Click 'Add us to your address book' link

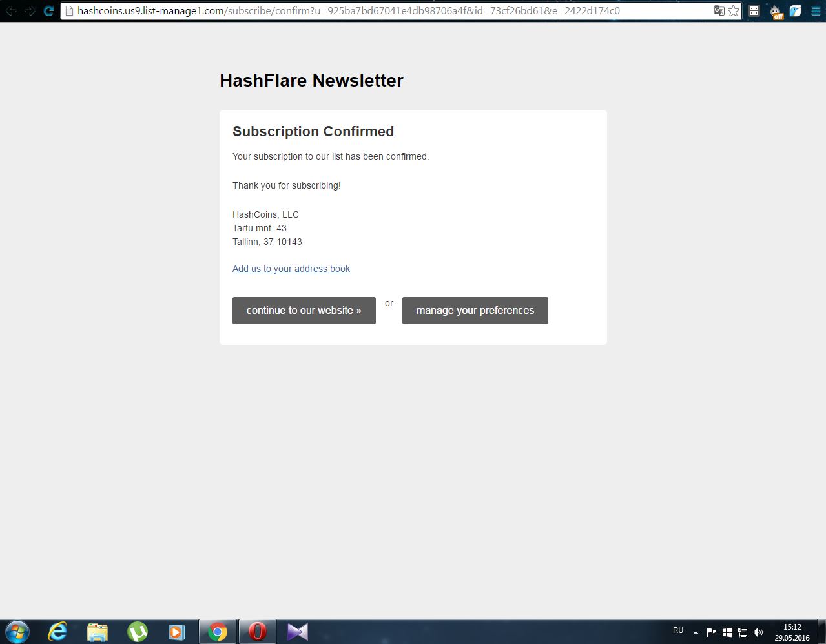(291, 269)
